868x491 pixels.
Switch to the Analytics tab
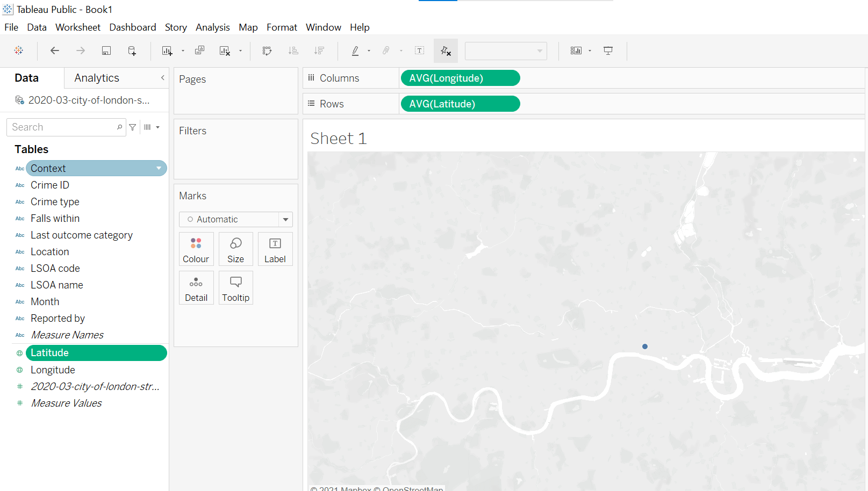point(97,78)
